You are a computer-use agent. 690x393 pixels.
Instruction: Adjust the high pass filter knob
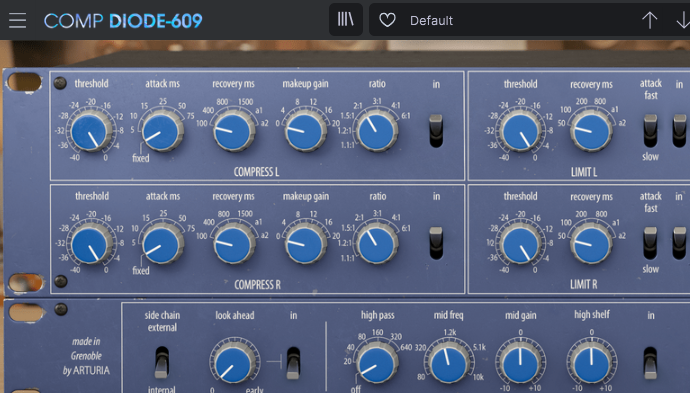click(x=377, y=364)
